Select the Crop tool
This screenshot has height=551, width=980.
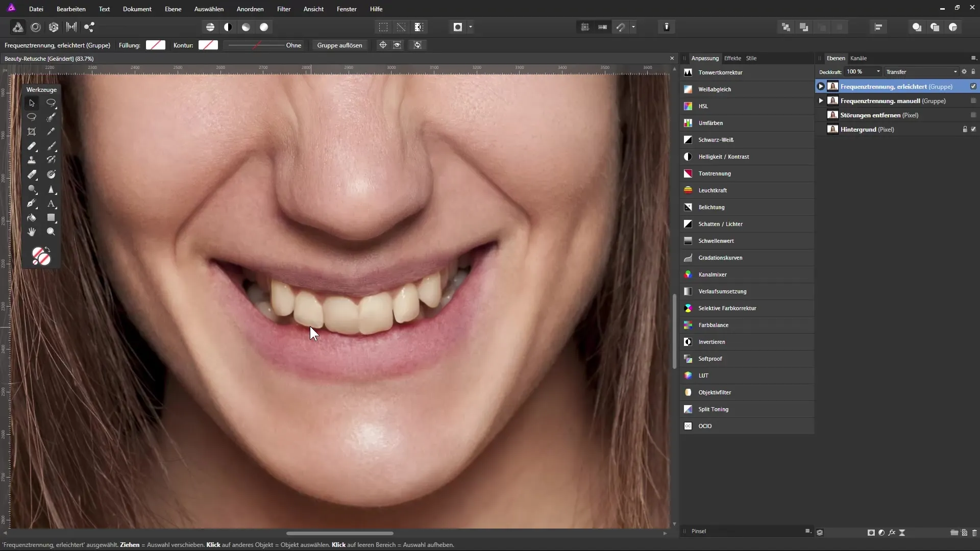(x=32, y=132)
